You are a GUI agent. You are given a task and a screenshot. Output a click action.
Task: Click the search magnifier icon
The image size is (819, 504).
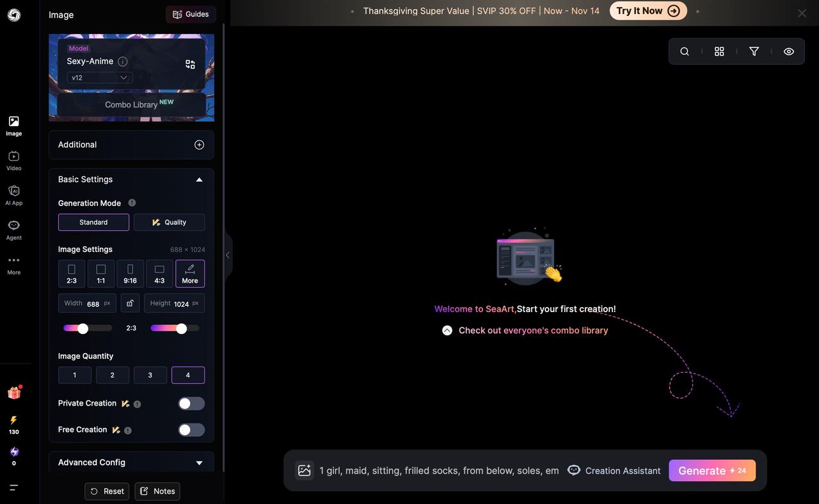point(685,51)
